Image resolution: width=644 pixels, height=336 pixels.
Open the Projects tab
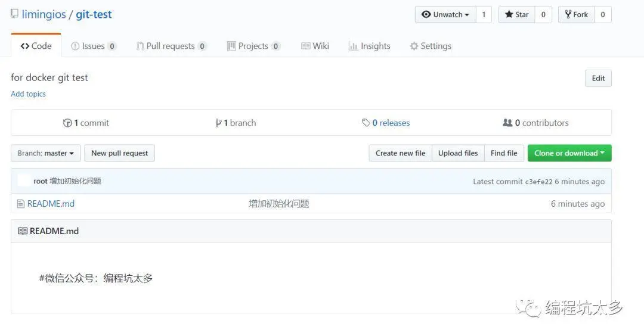tap(254, 46)
